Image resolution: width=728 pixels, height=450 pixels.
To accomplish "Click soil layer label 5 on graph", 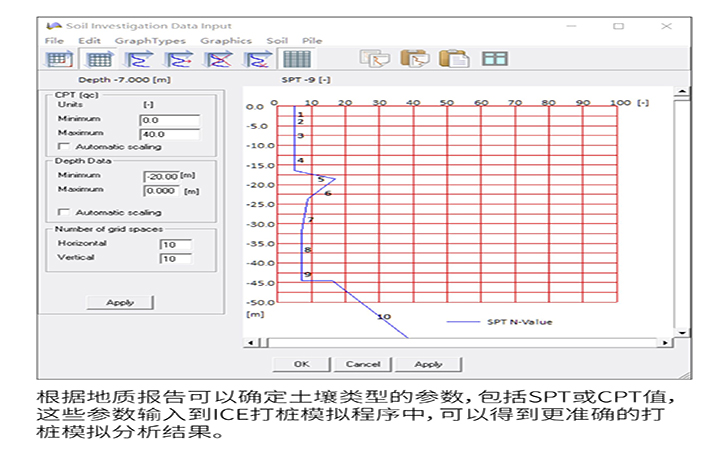I will point(320,179).
